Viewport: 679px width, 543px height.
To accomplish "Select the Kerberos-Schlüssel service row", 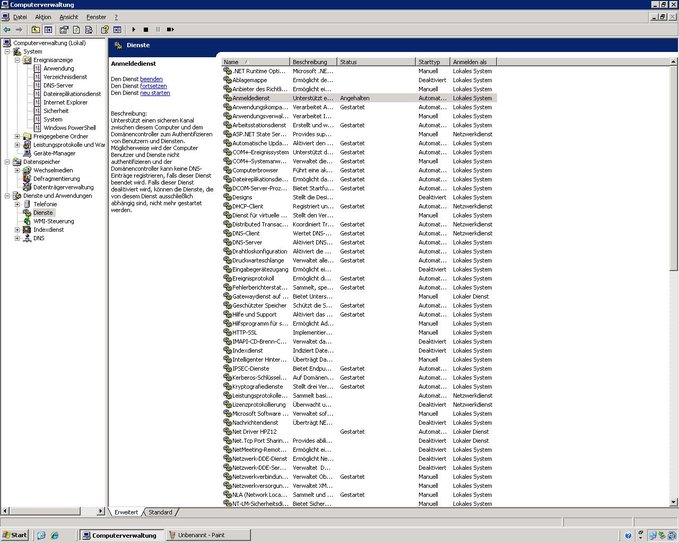I will coord(359,378).
